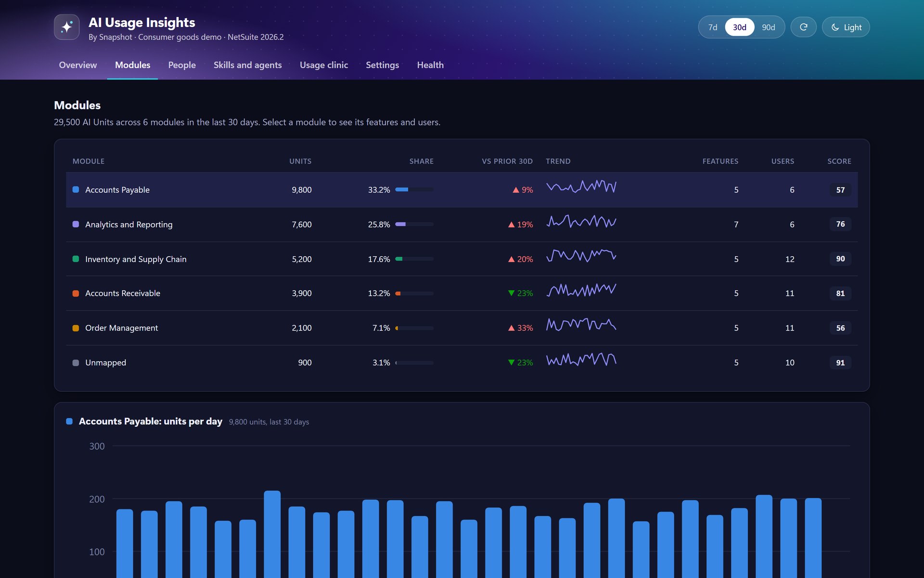
Task: Select the 7d time range
Action: 712,27
